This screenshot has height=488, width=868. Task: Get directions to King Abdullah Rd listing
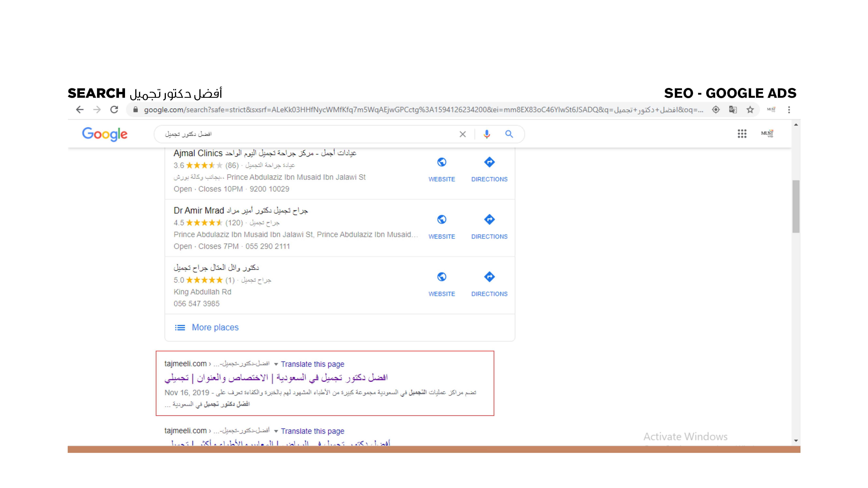(489, 277)
